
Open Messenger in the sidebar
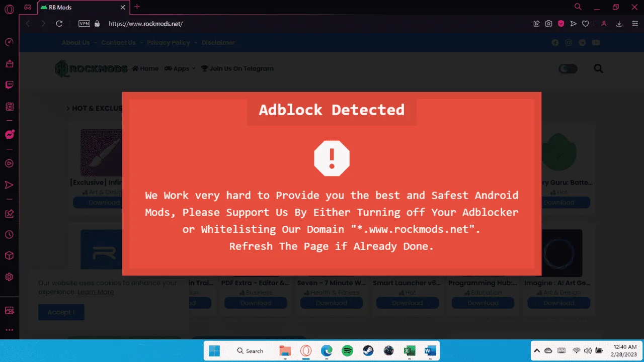[9, 135]
